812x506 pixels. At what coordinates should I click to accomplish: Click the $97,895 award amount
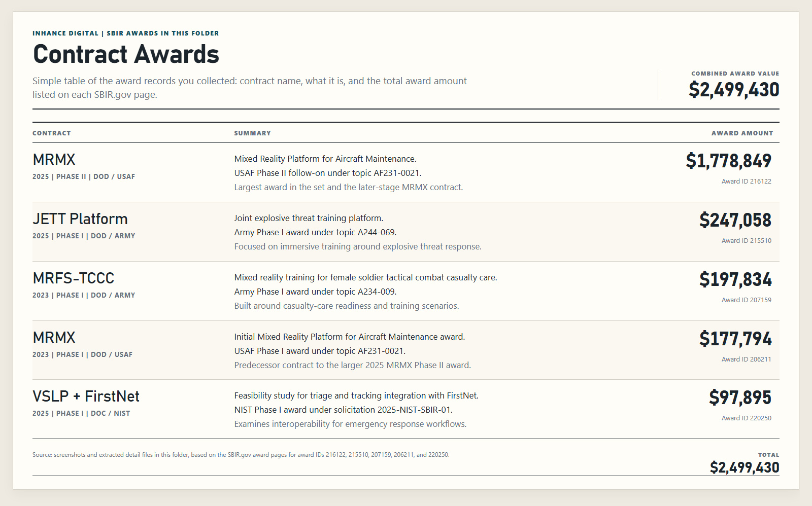[740, 397]
